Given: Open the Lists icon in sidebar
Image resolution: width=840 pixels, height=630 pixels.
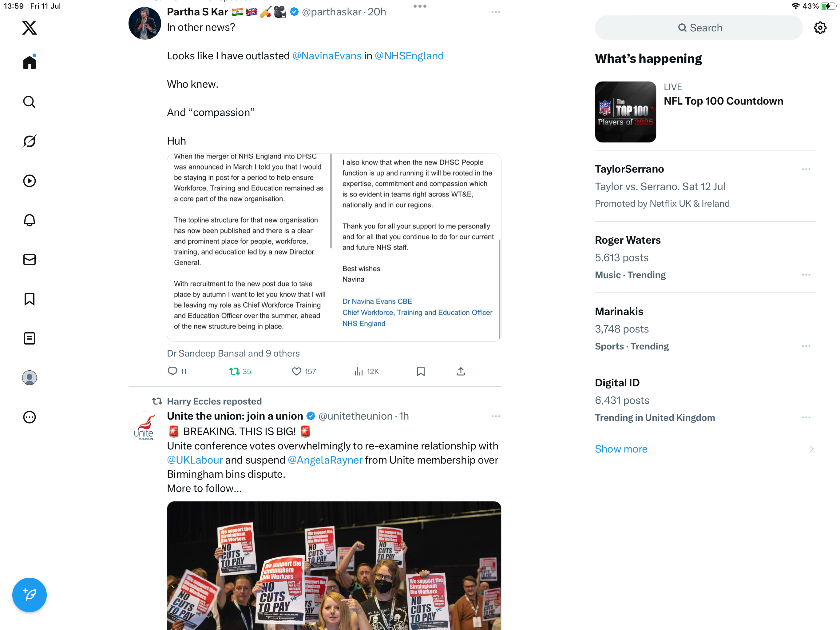Looking at the screenshot, I should pyautogui.click(x=29, y=338).
